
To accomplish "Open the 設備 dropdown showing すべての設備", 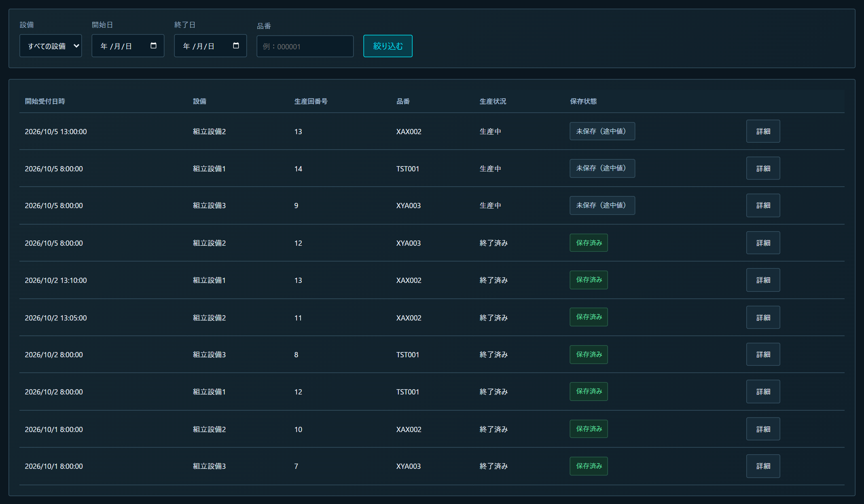I will (51, 46).
